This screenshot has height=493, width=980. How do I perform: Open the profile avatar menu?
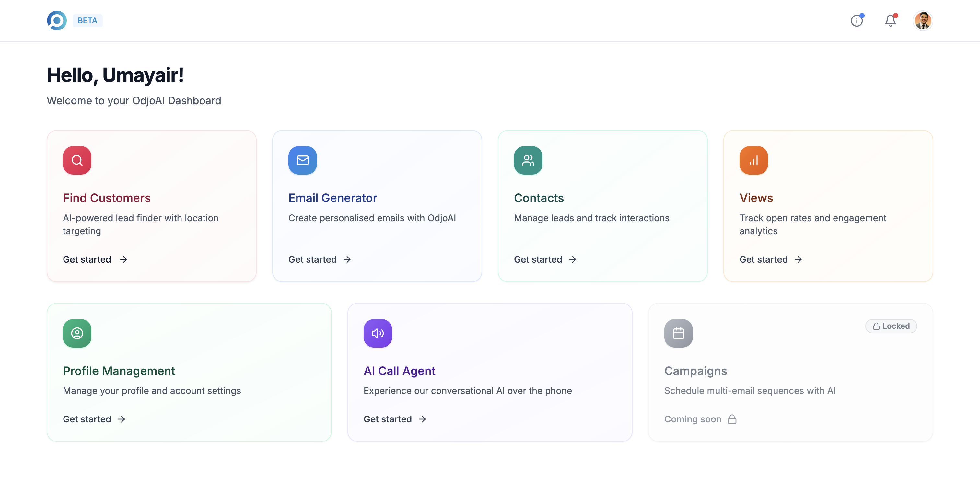(923, 20)
